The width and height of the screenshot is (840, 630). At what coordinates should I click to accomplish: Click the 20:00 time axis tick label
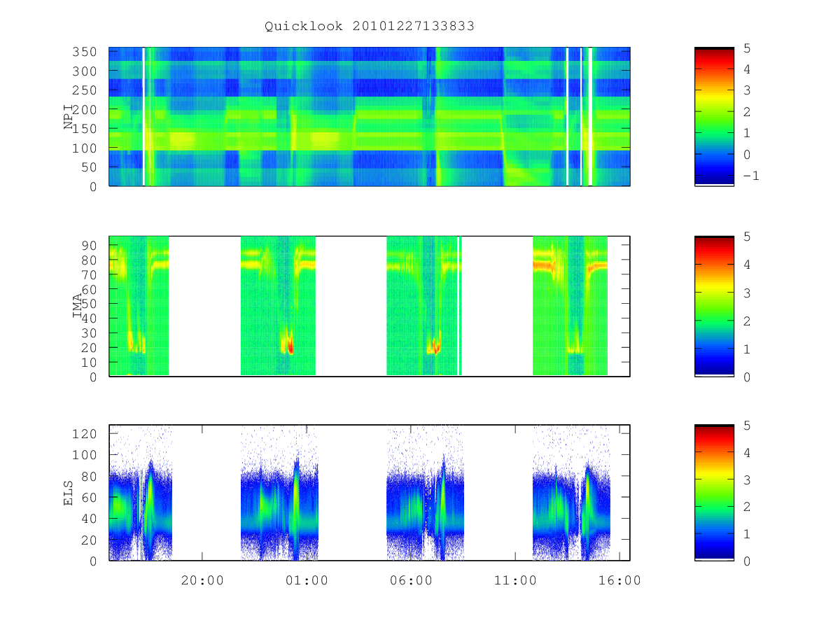tap(202, 580)
